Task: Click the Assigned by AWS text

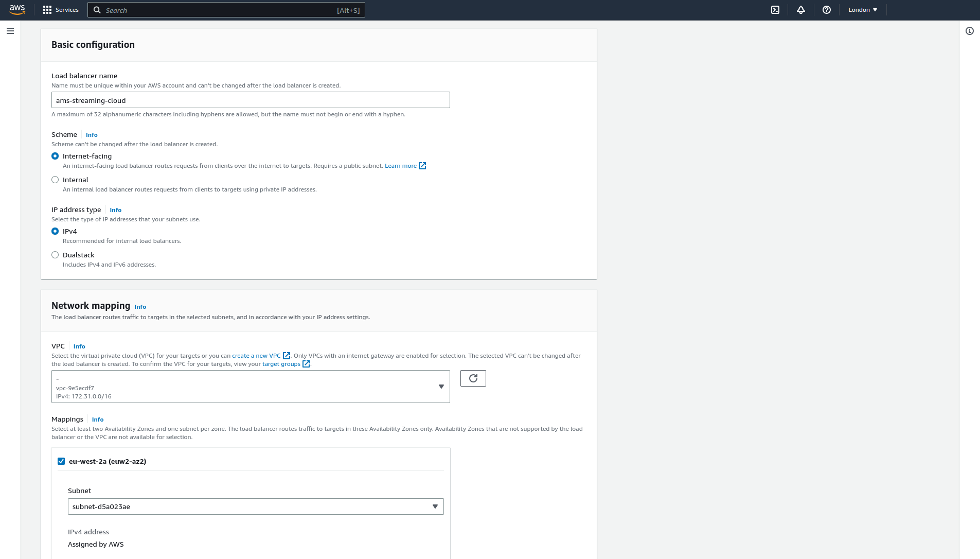Action: 96,544
